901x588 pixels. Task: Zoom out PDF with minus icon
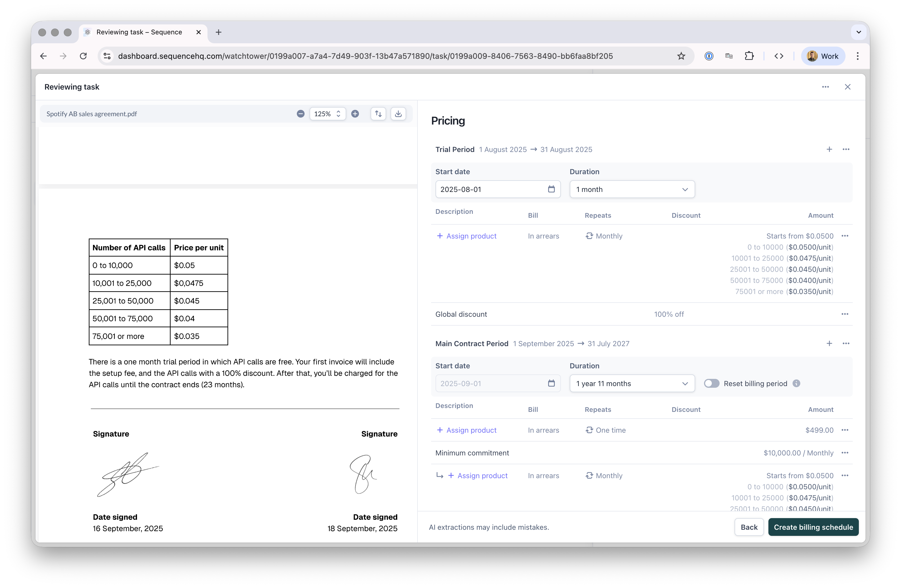(301, 114)
